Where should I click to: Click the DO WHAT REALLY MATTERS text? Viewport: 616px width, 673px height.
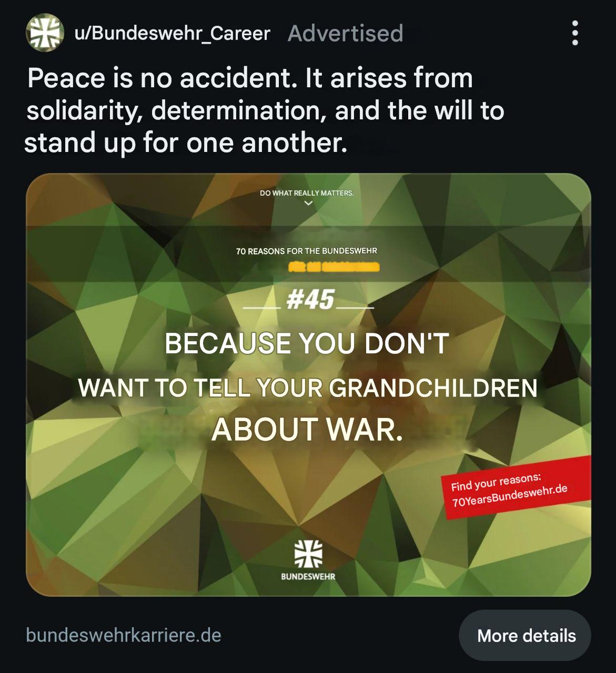click(307, 193)
